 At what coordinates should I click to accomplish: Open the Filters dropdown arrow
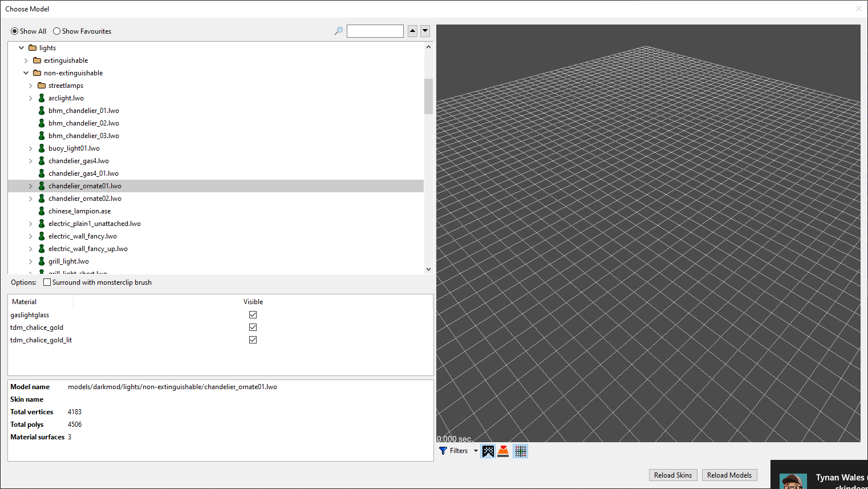(476, 451)
